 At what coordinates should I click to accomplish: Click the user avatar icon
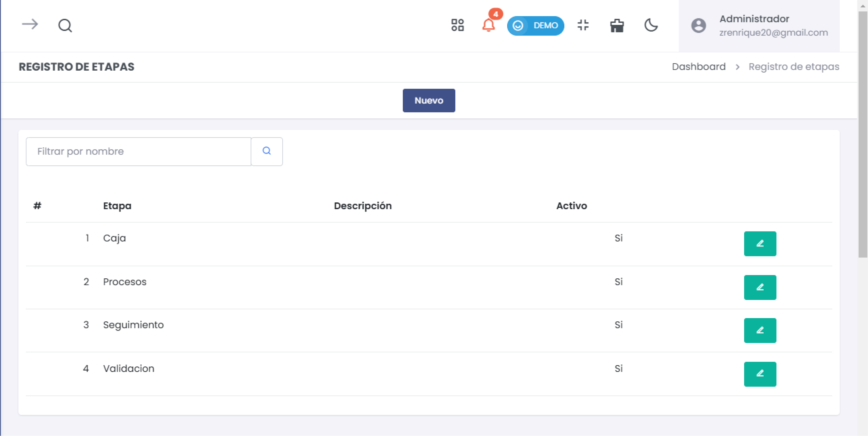tap(698, 26)
